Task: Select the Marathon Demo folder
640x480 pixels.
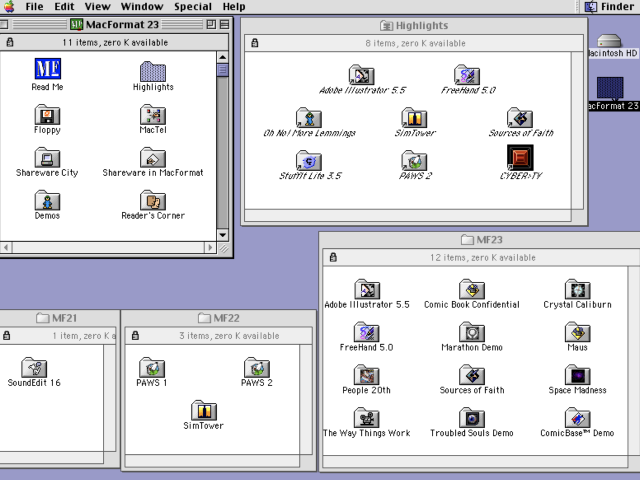Action: (x=472, y=332)
